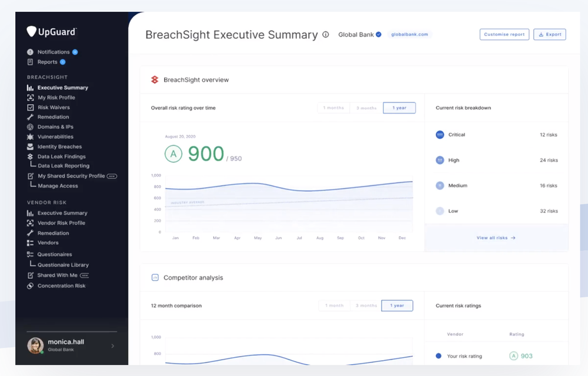The height and width of the screenshot is (376, 588).
Task: Click the Shared With Me edit icon
Action: click(31, 275)
